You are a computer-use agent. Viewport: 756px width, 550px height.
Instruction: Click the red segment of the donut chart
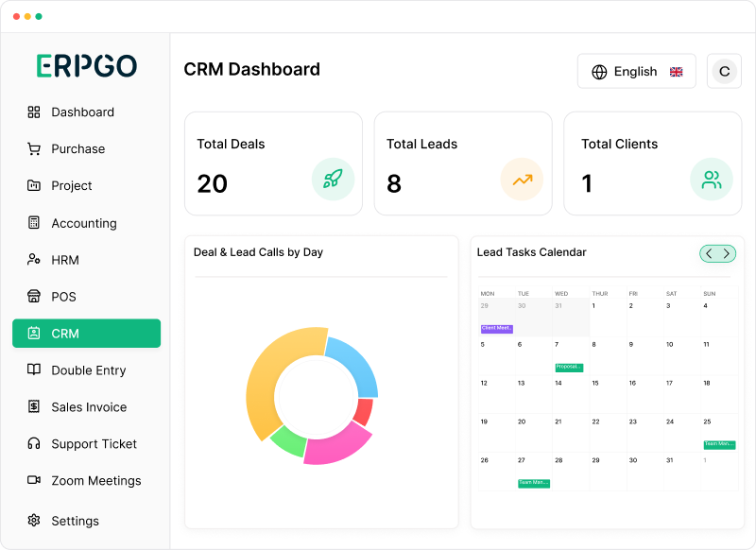pos(364,411)
